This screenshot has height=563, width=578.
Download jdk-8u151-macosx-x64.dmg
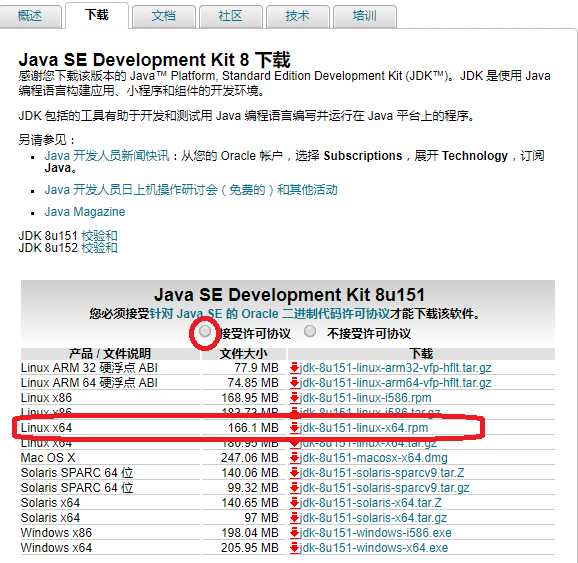[x=373, y=458]
